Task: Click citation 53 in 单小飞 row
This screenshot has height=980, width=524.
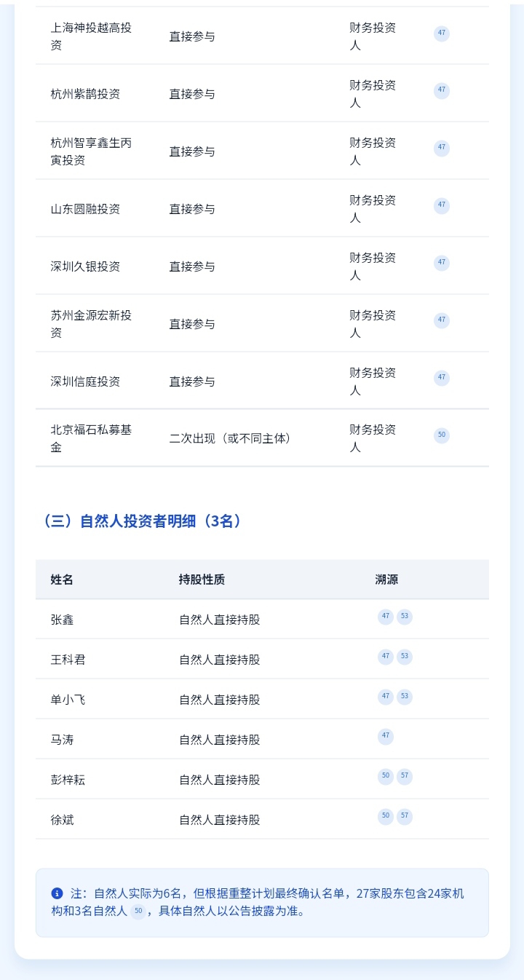Action: click(x=405, y=697)
